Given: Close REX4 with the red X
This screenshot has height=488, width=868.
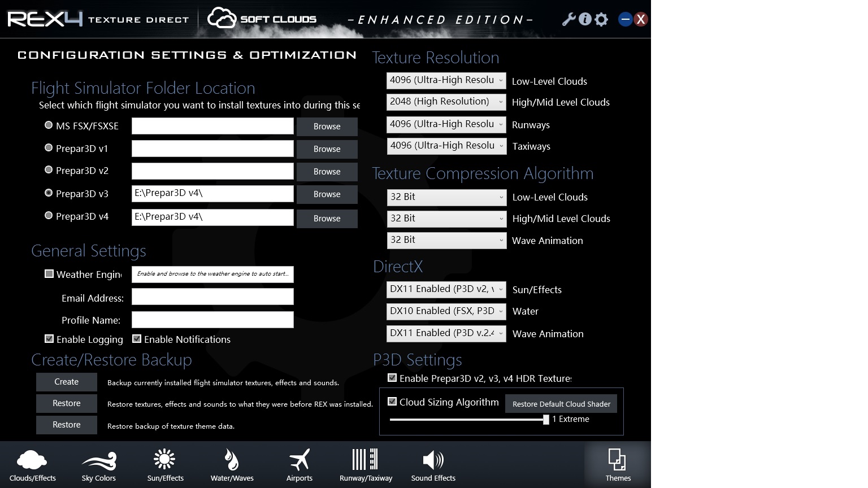Looking at the screenshot, I should click(640, 19).
